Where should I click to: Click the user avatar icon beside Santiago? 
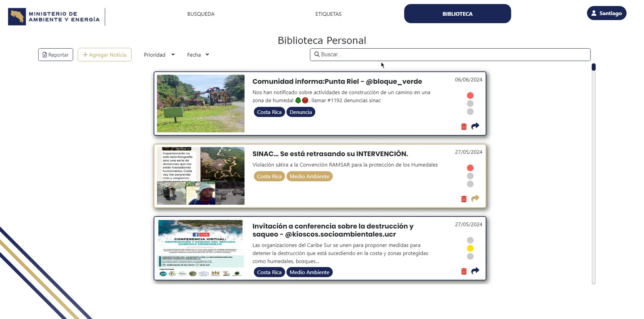[x=594, y=13]
